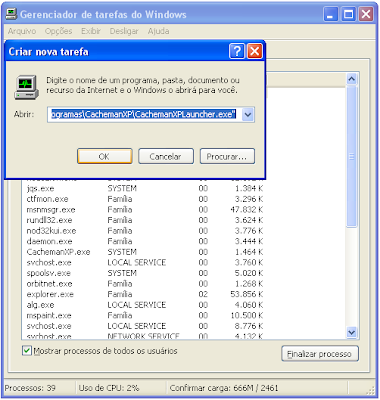Open the Exibir menu

point(91,31)
